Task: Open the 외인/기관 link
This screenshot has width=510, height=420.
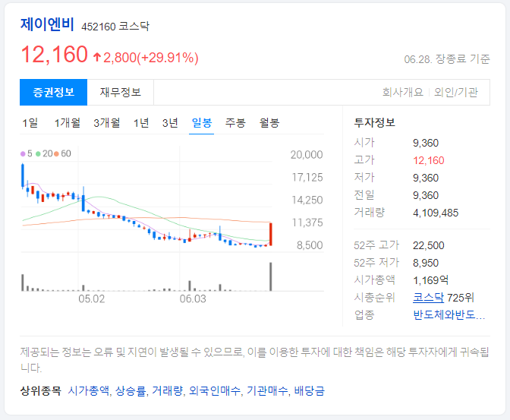Action: click(x=456, y=92)
